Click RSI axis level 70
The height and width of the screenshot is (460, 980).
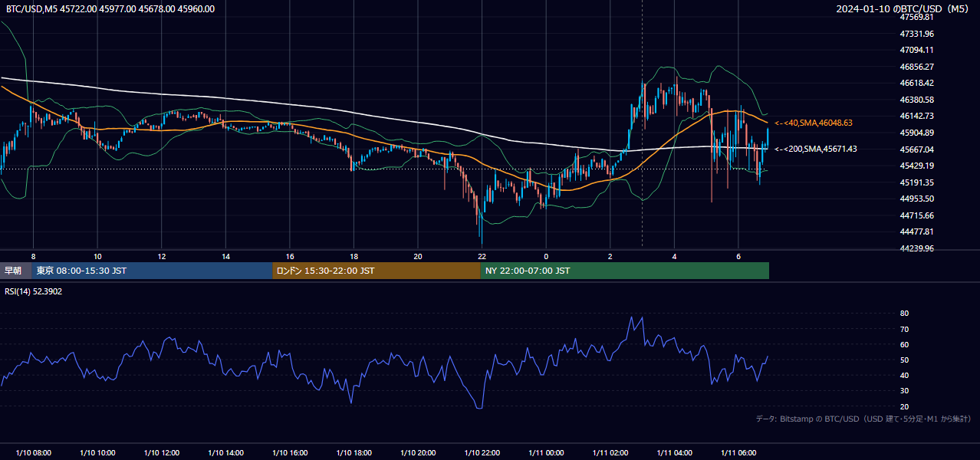[x=904, y=329]
